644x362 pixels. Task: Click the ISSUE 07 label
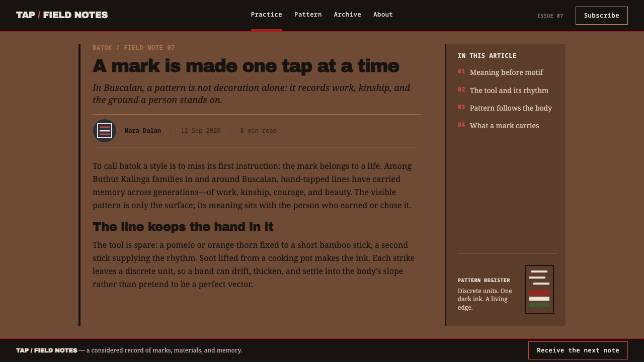coord(550,16)
